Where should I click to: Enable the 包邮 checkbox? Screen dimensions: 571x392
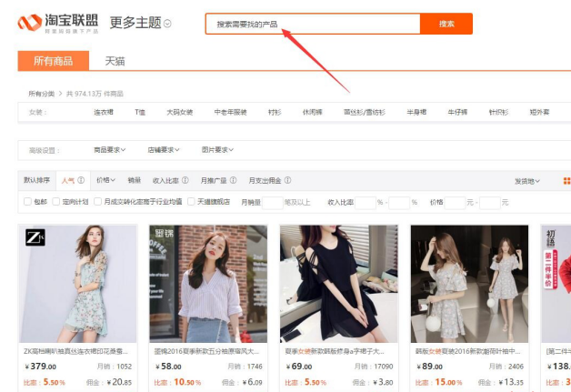click(27, 201)
